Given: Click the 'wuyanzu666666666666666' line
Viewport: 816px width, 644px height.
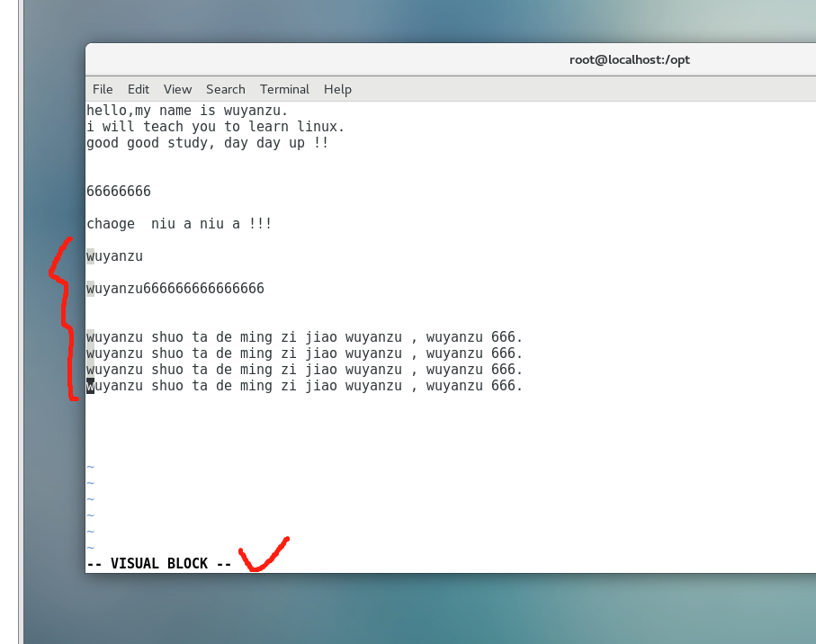Looking at the screenshot, I should click(x=175, y=289).
